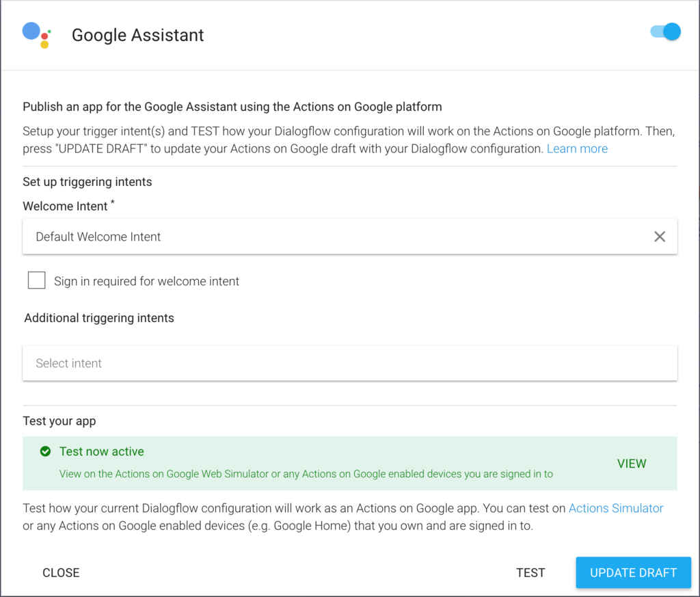Disable the Google Assistant integration toggle

pos(666,31)
